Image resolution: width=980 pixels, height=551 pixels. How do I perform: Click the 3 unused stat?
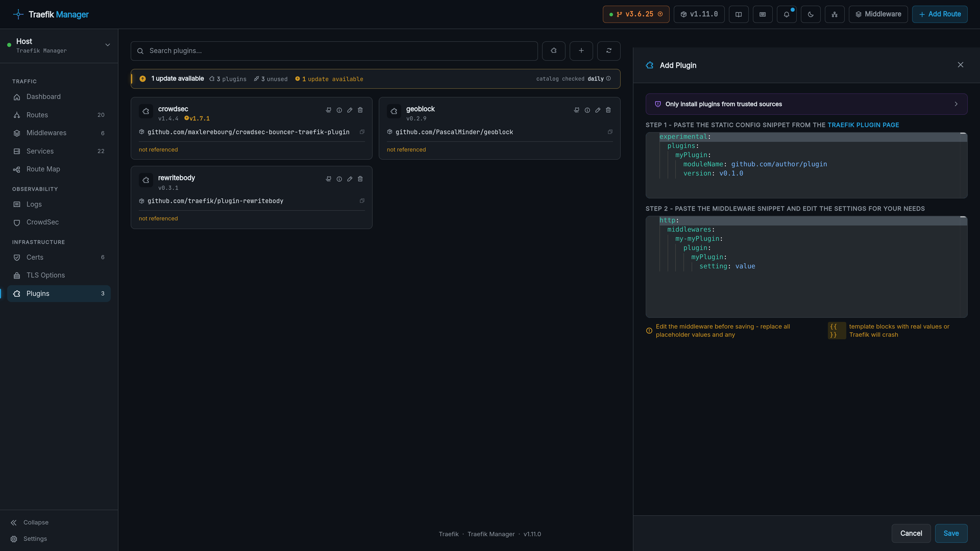271,79
